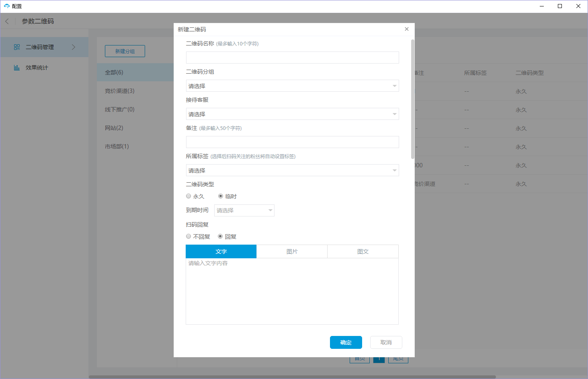Close the 新建二维码 dialog with X
This screenshot has height=379, width=588.
click(406, 29)
